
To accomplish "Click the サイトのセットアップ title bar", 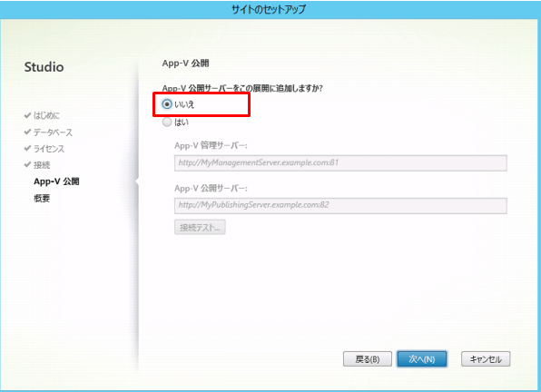I will click(x=269, y=9).
